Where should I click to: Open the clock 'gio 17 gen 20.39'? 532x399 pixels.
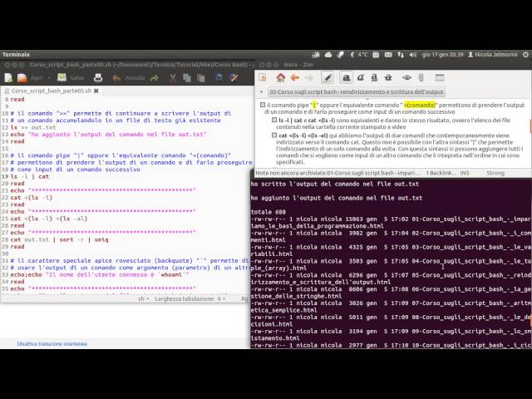[442, 55]
